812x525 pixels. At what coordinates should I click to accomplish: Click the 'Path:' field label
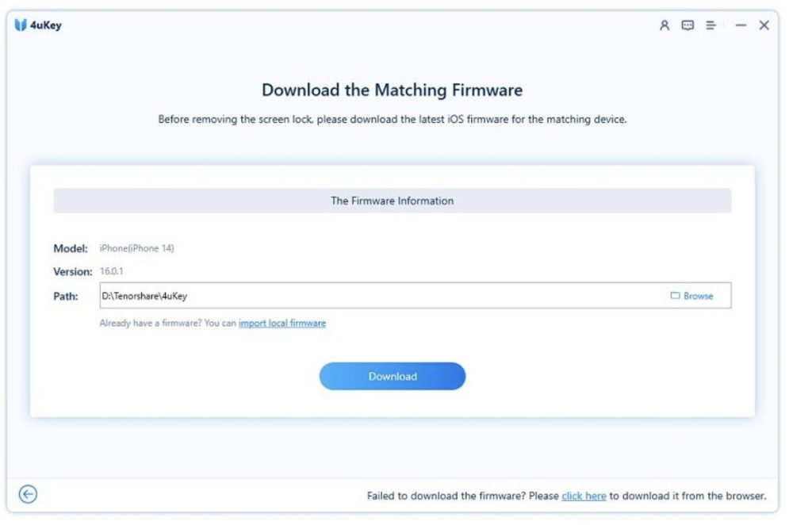66,296
